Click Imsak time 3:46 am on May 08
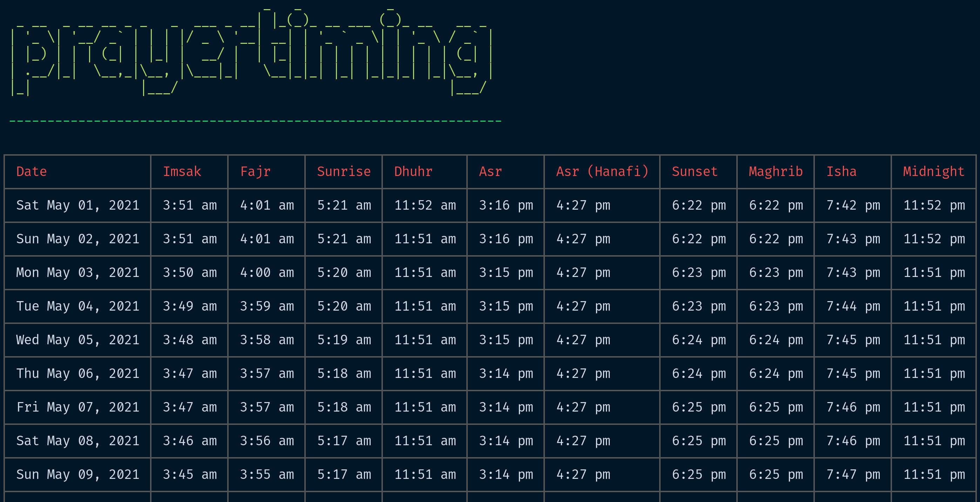Screen dimensions: 980x502 pyautogui.click(x=189, y=441)
